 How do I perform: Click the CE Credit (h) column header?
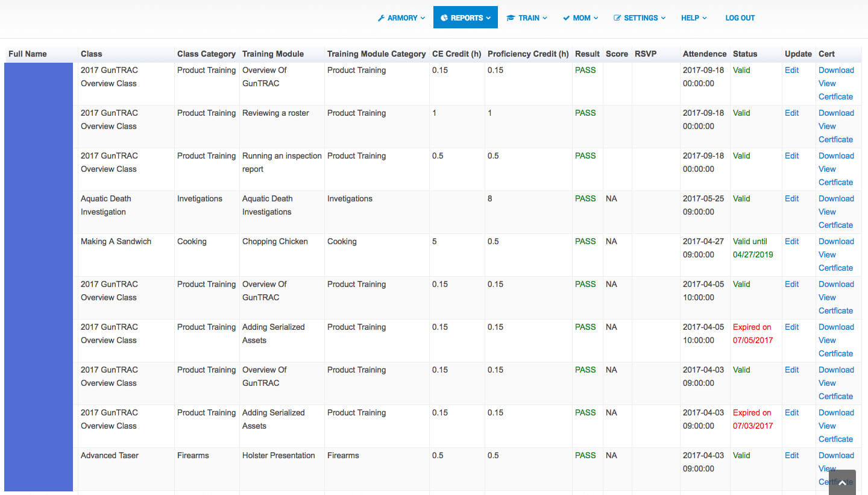[456, 54]
